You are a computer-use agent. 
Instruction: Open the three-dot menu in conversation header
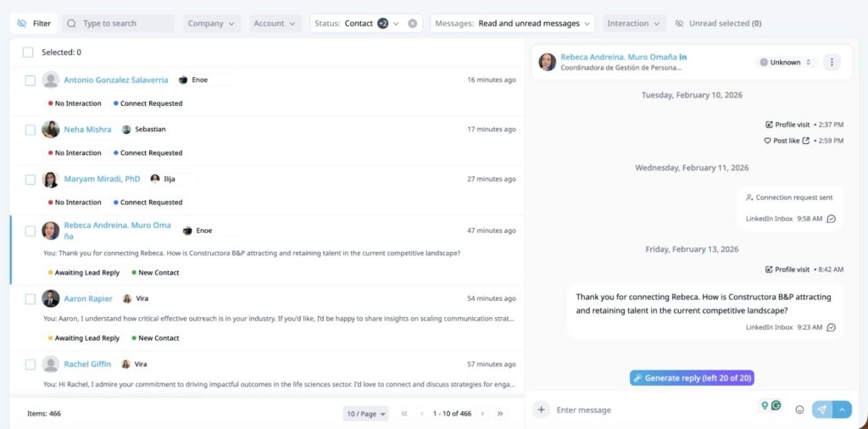(x=832, y=62)
